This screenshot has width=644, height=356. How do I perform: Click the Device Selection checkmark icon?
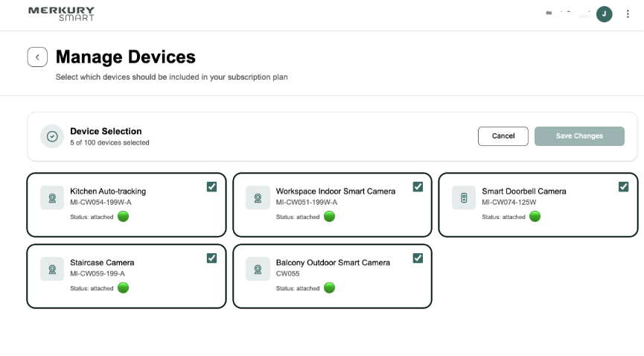pos(52,136)
